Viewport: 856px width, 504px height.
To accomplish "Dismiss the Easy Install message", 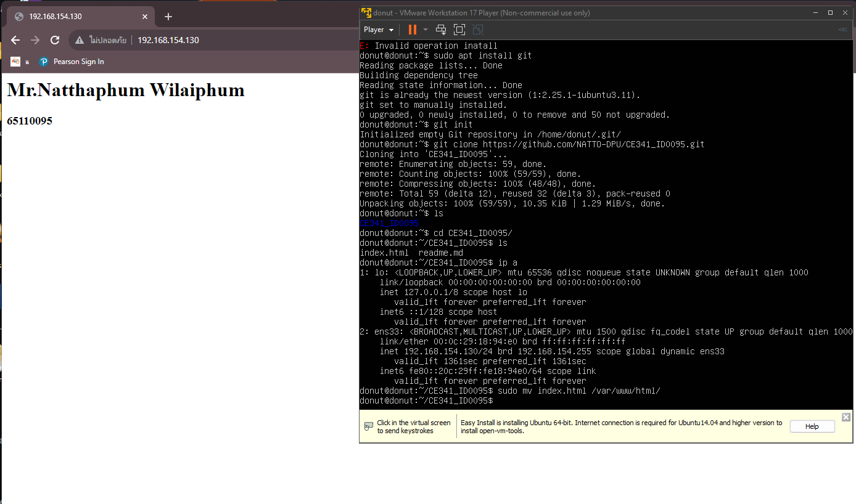I will (846, 417).
